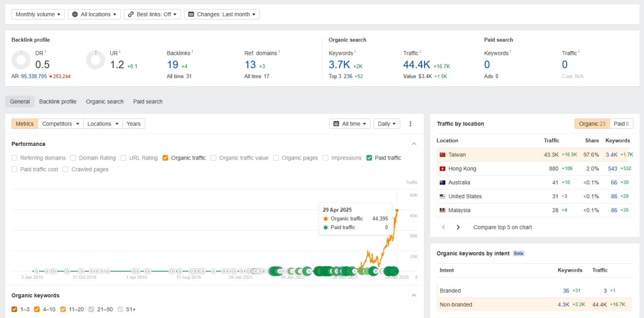Switch to General tab
Image resolution: width=644 pixels, height=318 pixels.
pyautogui.click(x=20, y=102)
